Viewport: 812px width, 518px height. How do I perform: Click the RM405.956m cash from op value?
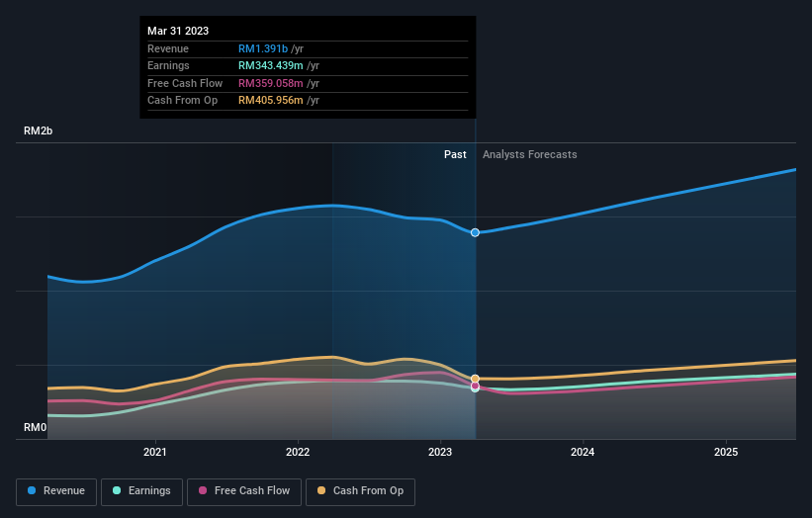point(271,101)
